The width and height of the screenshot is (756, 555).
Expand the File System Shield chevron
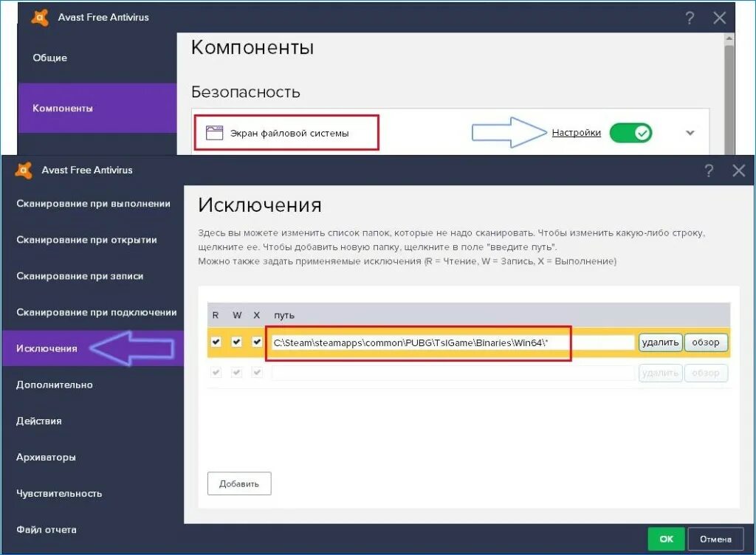(690, 133)
